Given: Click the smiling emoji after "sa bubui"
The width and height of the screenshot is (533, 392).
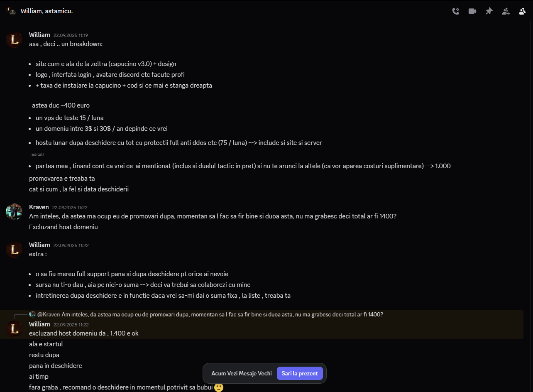Looking at the screenshot, I should click(219, 387).
